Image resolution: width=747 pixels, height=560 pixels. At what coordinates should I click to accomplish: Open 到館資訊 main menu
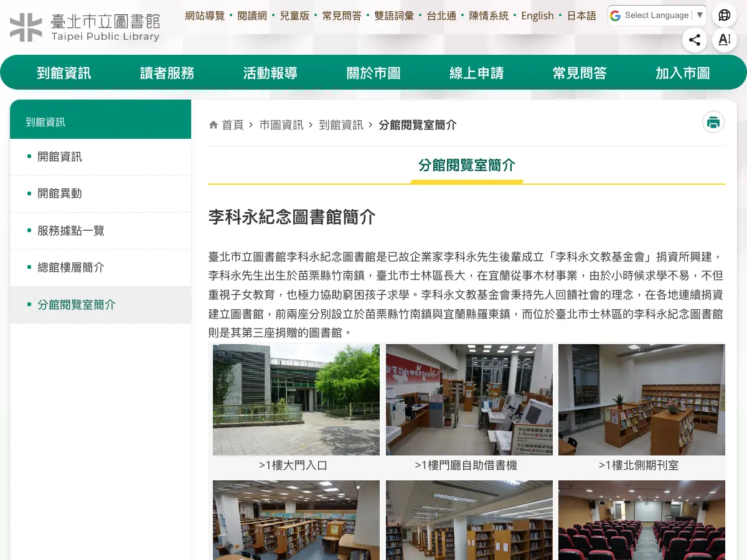point(64,73)
